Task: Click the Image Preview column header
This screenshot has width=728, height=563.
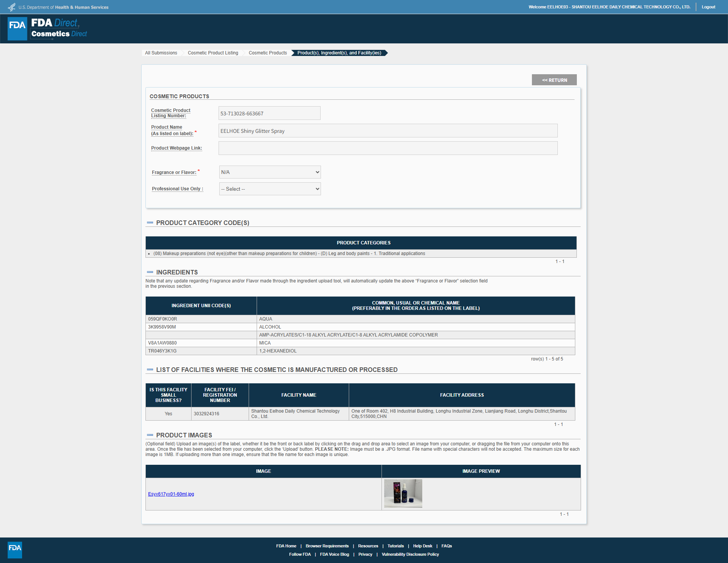Action: 481,471
